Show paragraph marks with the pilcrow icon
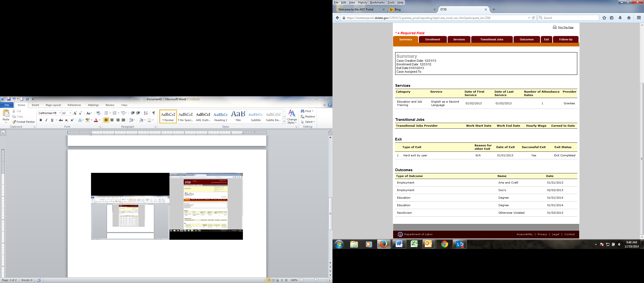This screenshot has height=283, width=644. pyautogui.click(x=154, y=113)
